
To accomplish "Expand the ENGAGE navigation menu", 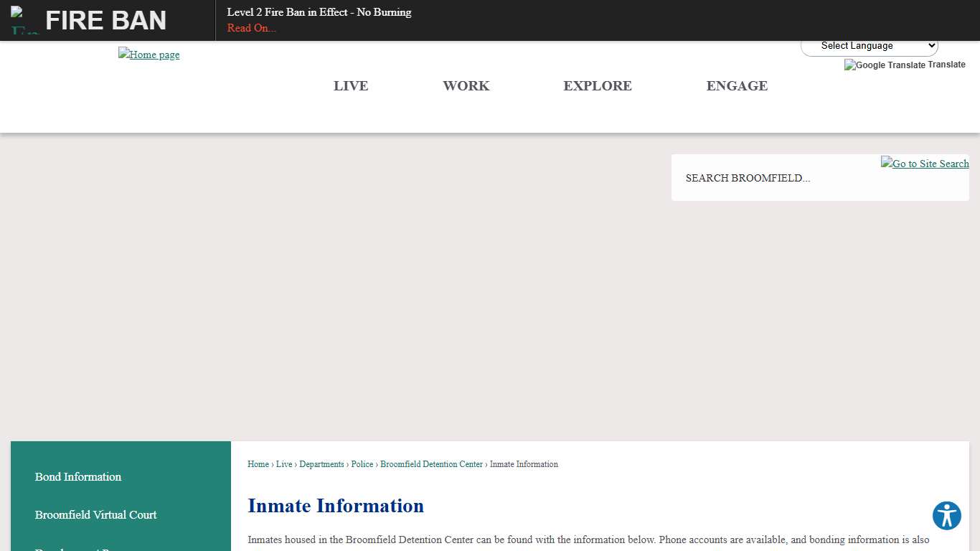I will click(737, 86).
